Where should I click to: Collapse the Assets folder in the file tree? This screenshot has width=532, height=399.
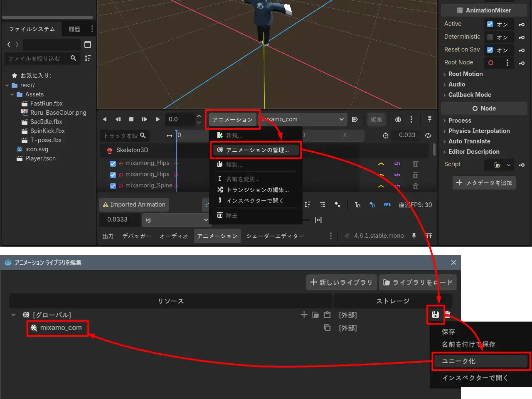click(x=12, y=94)
